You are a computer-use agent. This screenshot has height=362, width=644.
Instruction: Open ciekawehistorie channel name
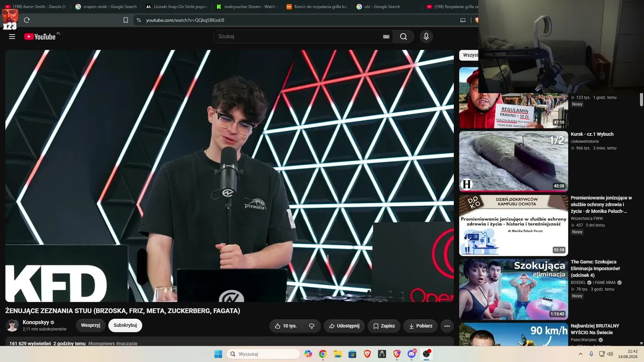(x=585, y=141)
